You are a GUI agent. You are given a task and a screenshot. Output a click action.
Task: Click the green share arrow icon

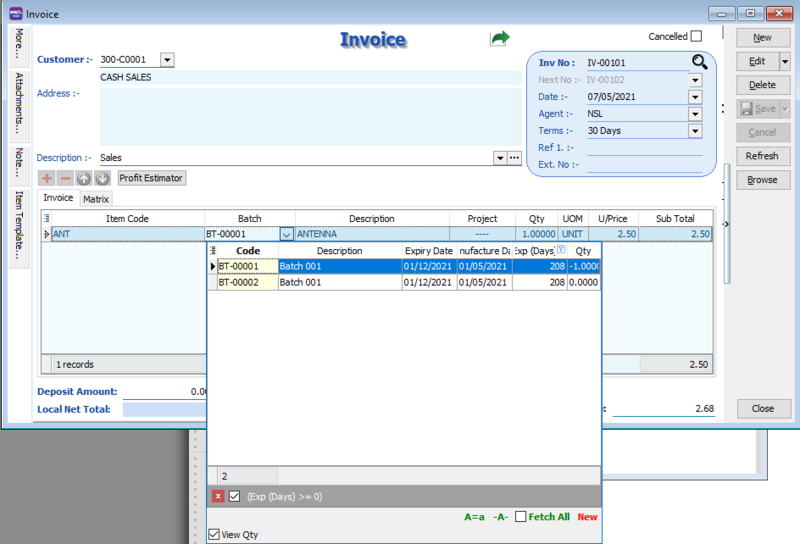point(499,38)
